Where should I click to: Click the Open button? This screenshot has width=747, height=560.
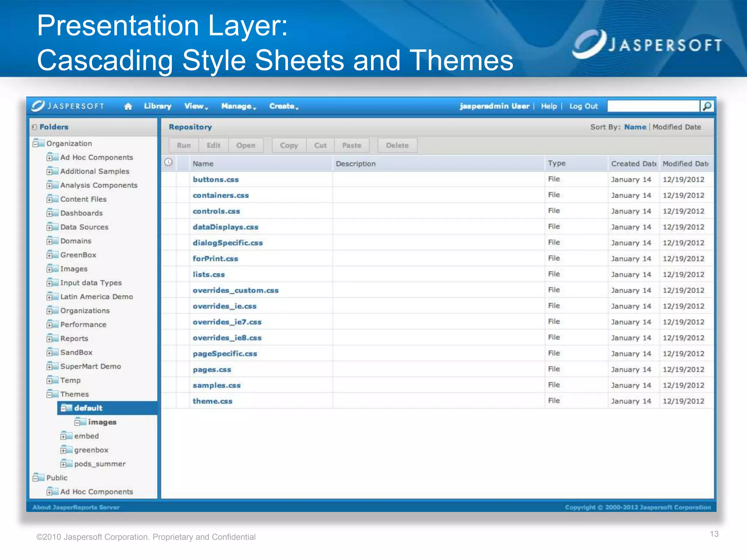click(246, 145)
